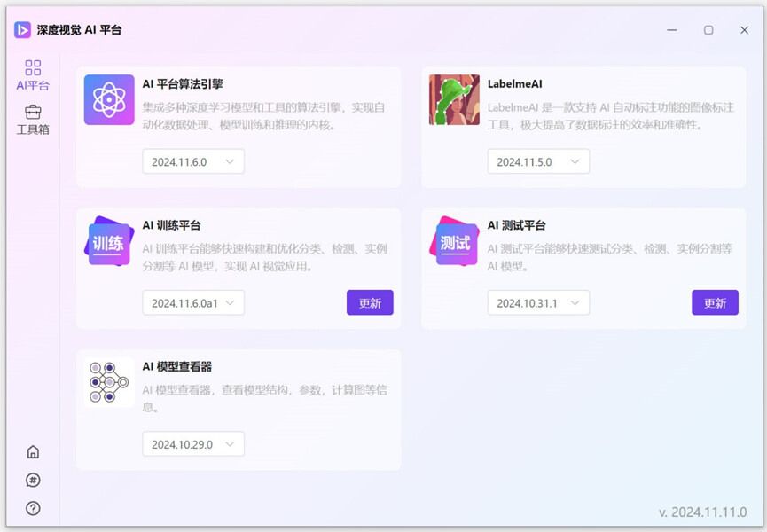
Task: Open the 工具箱 toolbox section
Action: [33, 120]
